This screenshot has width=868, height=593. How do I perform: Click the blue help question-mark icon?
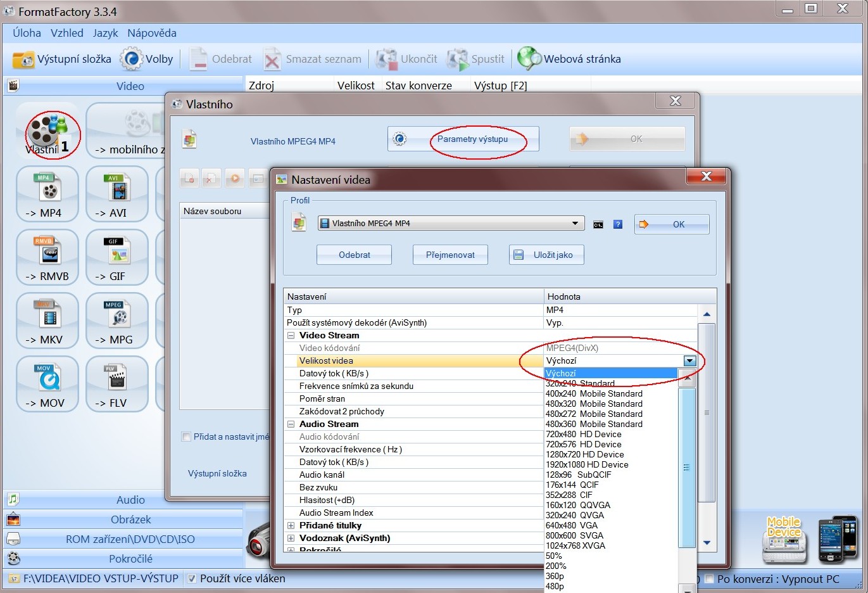tap(618, 224)
